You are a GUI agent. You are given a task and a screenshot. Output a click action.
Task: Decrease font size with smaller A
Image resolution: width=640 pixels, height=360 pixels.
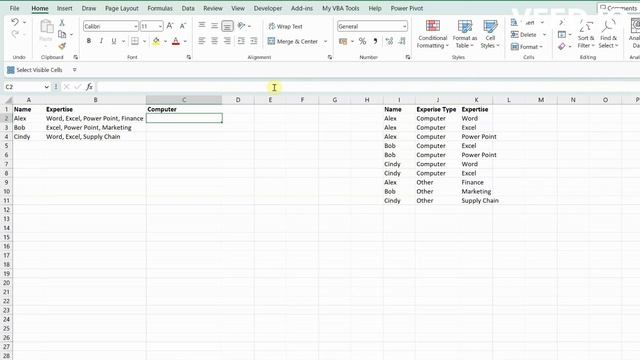(x=183, y=26)
